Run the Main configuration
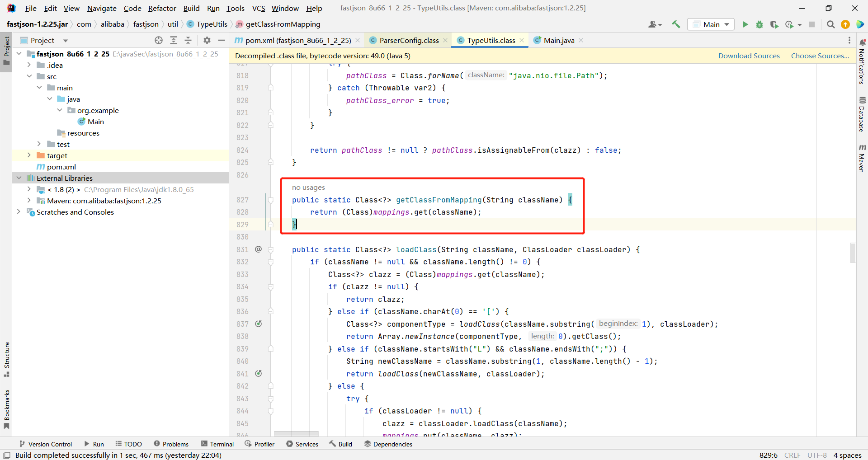Screen dimensions: 868x460 [745, 24]
